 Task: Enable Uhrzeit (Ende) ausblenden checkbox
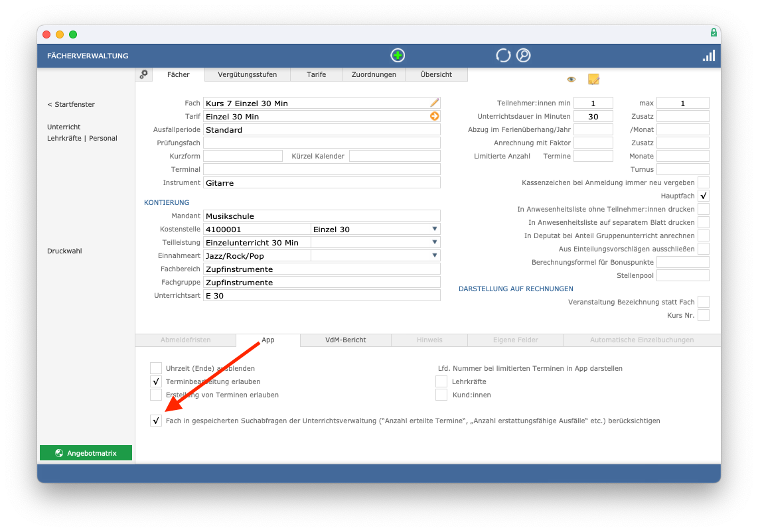coord(156,368)
